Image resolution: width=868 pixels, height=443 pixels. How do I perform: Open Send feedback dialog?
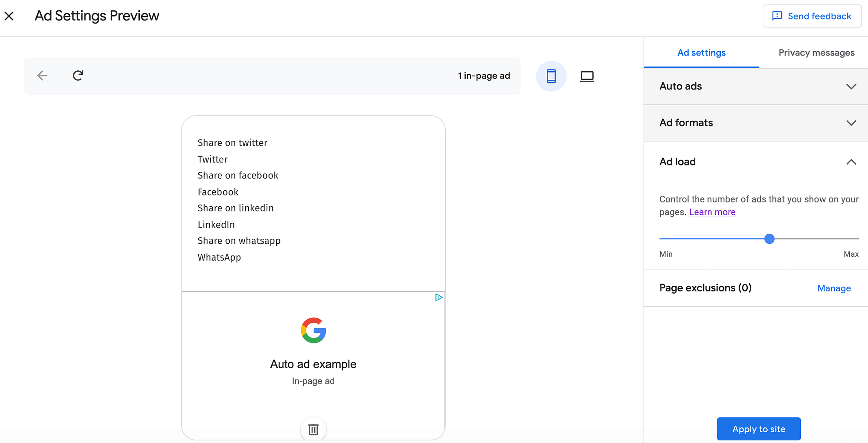(812, 16)
